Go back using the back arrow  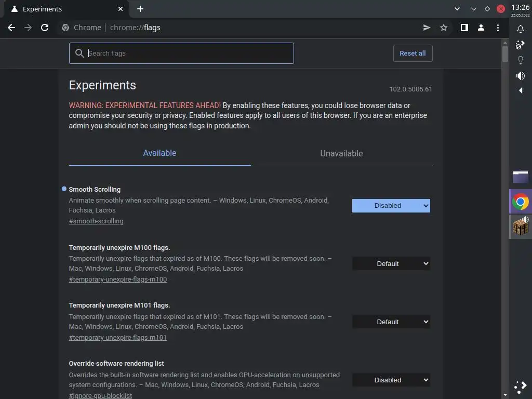pos(11,28)
